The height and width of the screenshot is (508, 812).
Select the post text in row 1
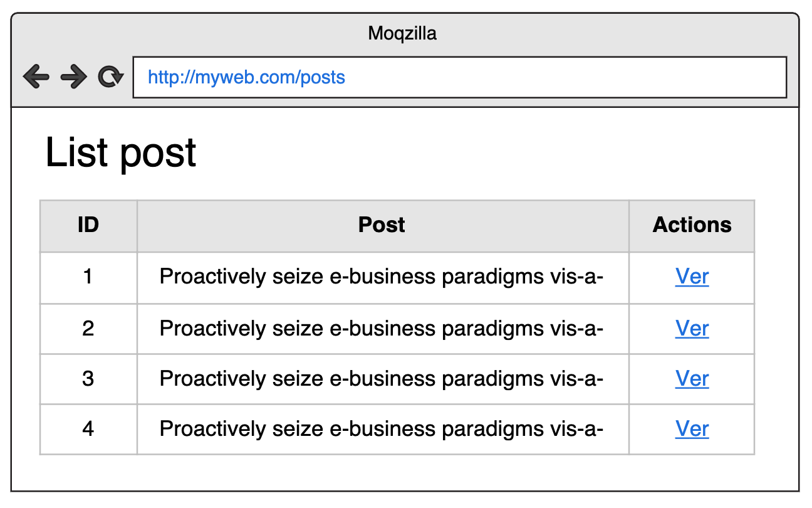pos(381,277)
